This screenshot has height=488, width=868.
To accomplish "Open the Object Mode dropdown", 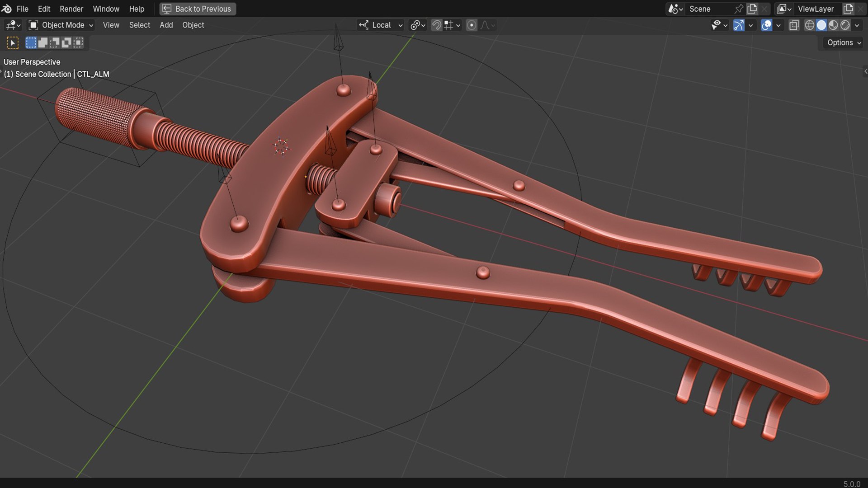I will 61,25.
